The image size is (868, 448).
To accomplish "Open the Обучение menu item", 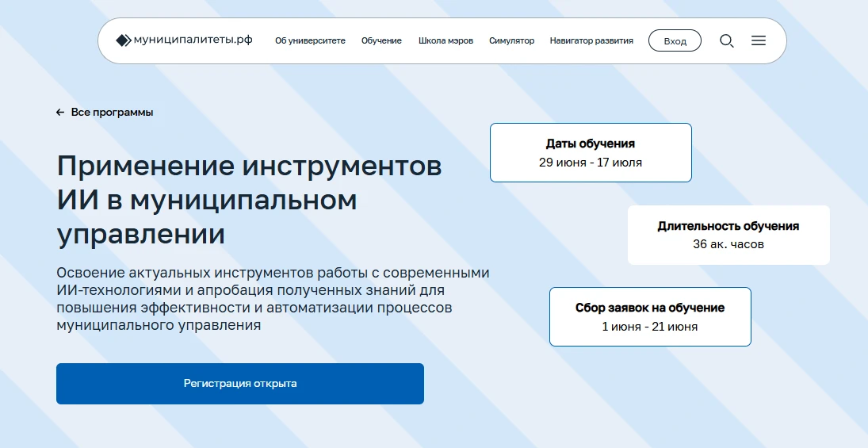I will pos(381,41).
